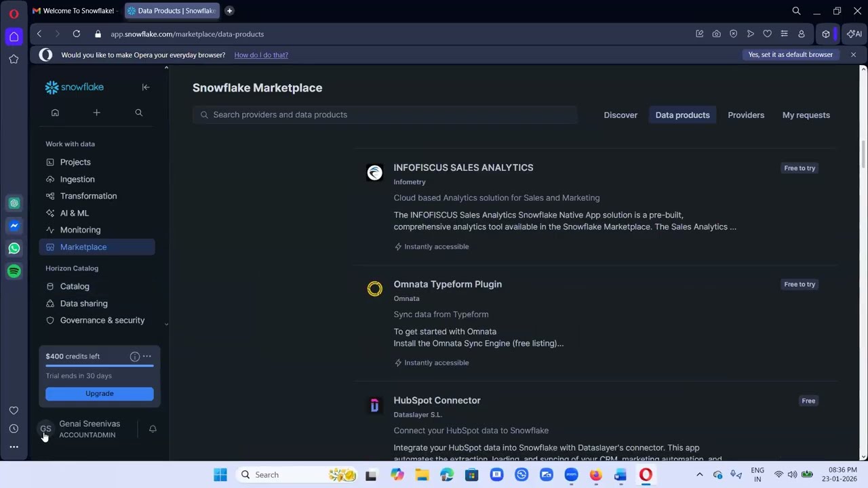Open the Opera AI button

pos(854,34)
